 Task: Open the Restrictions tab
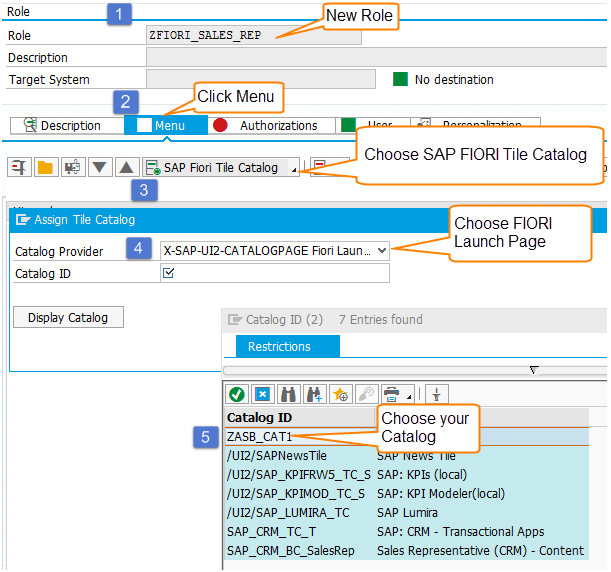[x=288, y=346]
